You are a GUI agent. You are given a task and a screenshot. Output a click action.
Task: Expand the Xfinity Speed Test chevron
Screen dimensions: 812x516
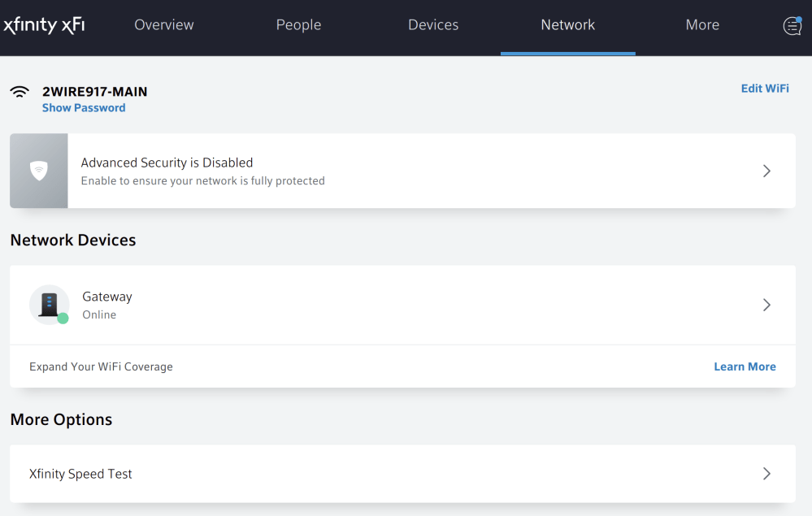766,473
